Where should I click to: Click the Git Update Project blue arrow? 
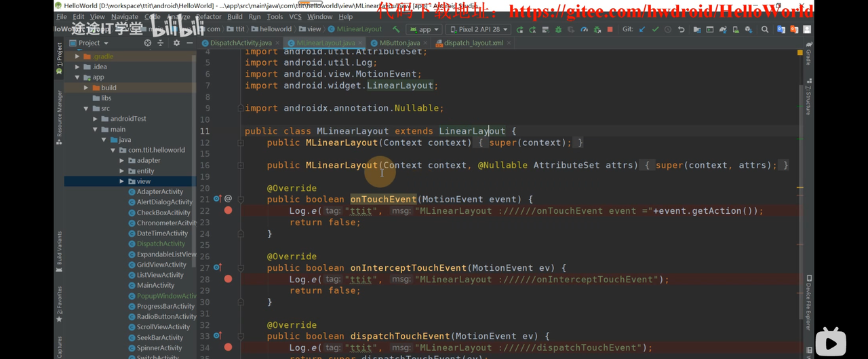pyautogui.click(x=642, y=29)
